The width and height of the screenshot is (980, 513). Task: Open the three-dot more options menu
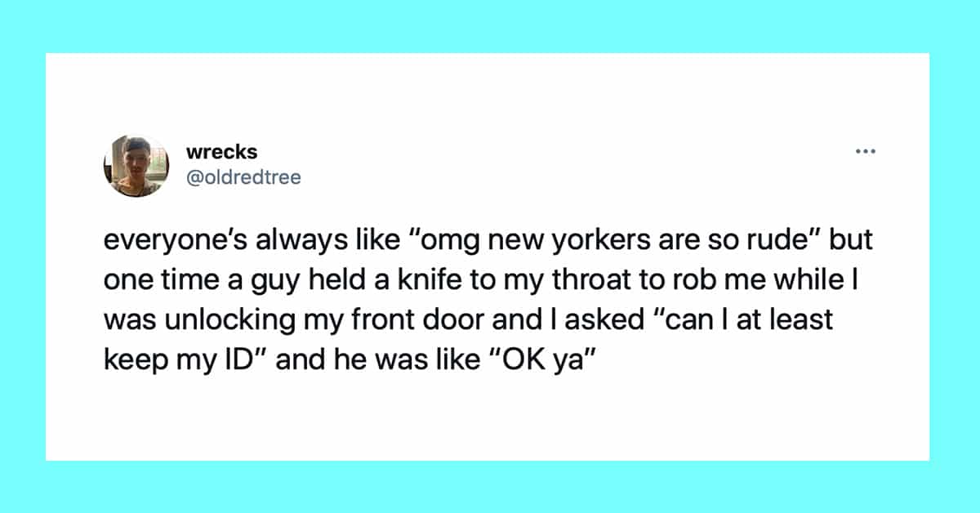[x=866, y=152]
